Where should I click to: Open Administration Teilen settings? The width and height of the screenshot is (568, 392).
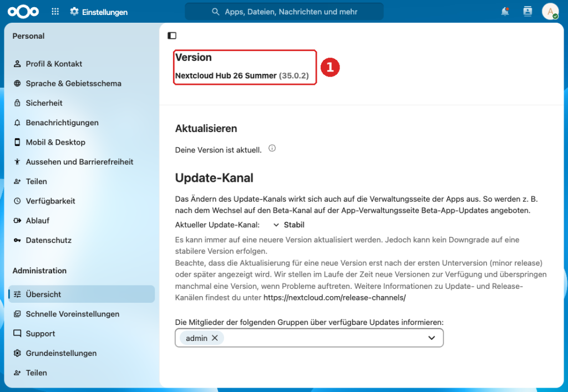click(x=82, y=373)
